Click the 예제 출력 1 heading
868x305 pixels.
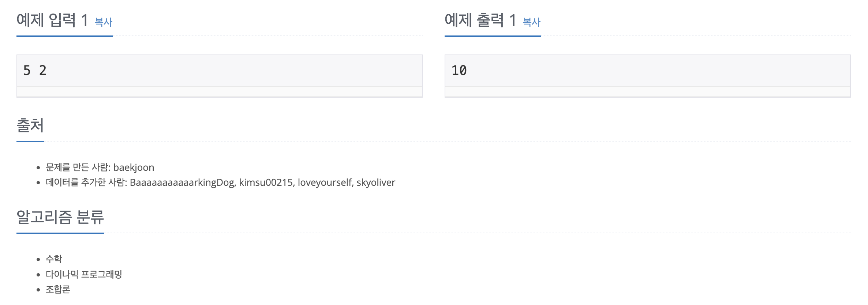(x=480, y=20)
